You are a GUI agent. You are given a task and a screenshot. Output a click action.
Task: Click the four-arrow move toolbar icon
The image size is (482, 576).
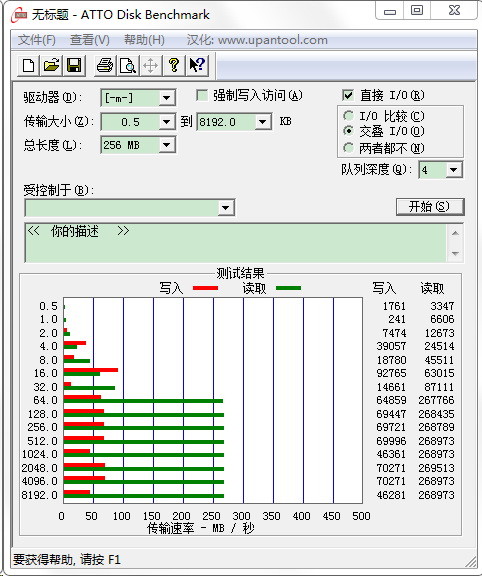click(151, 66)
